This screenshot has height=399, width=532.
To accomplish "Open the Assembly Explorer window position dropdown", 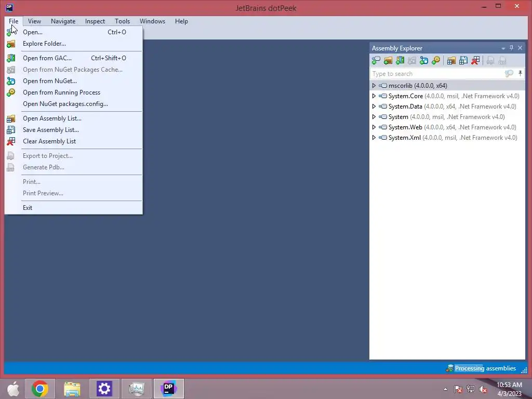I will pos(503,48).
